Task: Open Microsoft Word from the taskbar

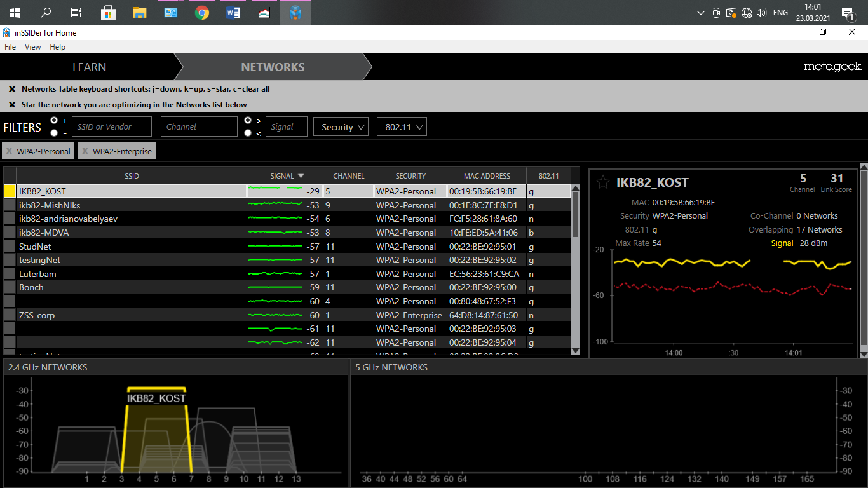Action: click(x=233, y=13)
